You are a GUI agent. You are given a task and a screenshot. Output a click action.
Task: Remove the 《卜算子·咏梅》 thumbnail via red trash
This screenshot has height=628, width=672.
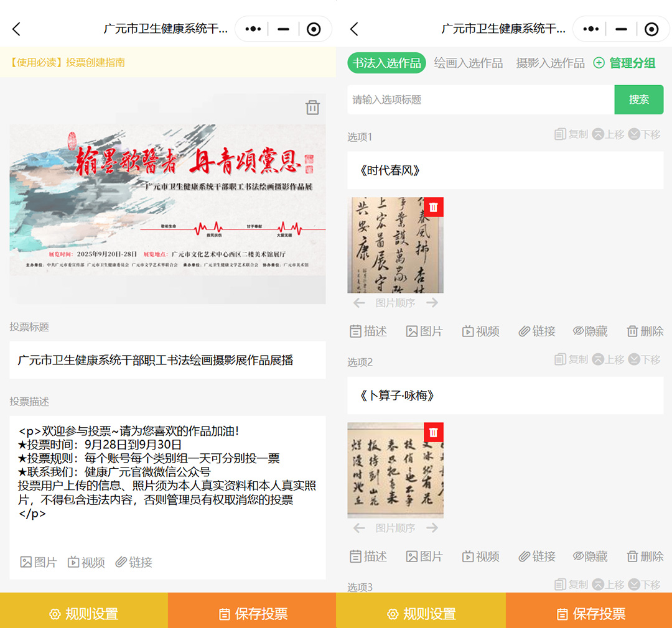(434, 432)
